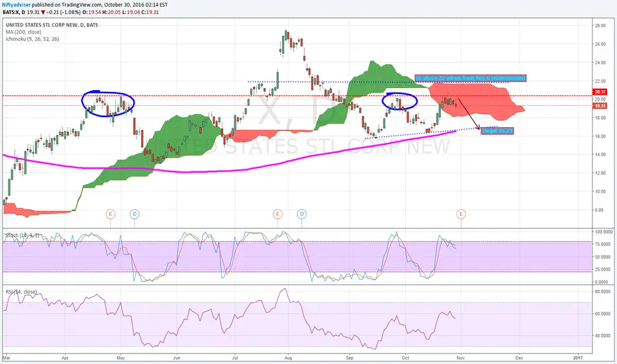
Task: Click the 40.0000 RSI axis label
Action: coord(604,336)
